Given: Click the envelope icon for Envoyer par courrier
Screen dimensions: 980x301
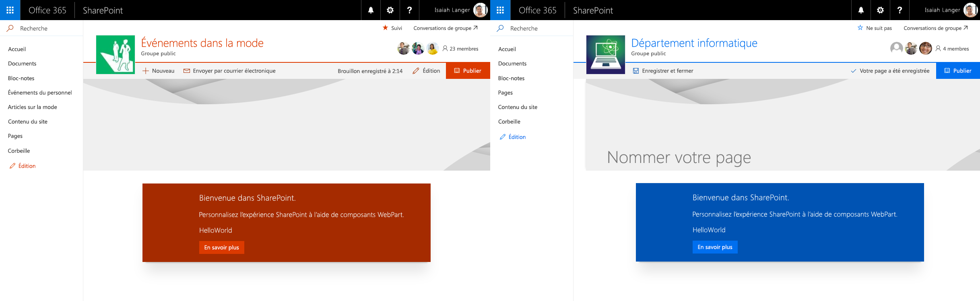Looking at the screenshot, I should [x=187, y=71].
